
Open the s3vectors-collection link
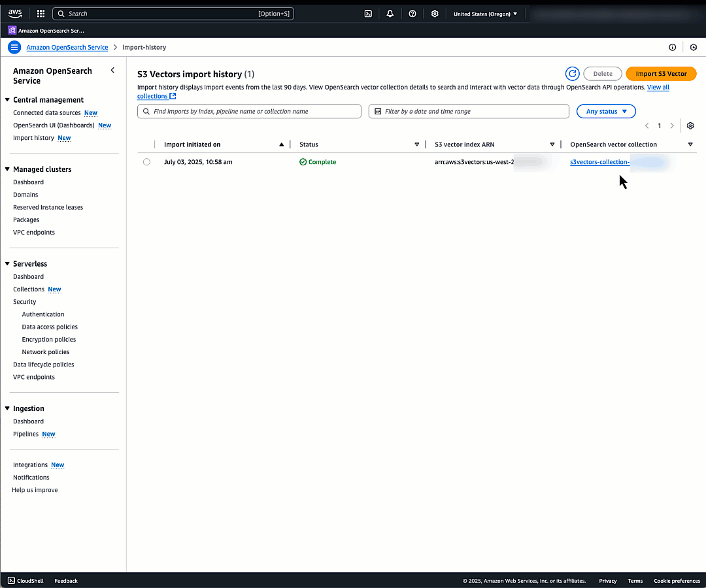[599, 162]
